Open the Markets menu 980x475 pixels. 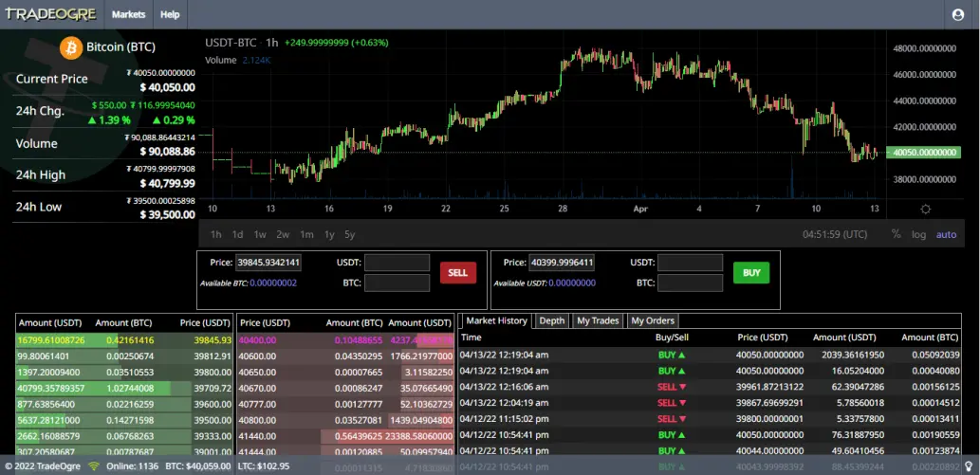point(129,14)
